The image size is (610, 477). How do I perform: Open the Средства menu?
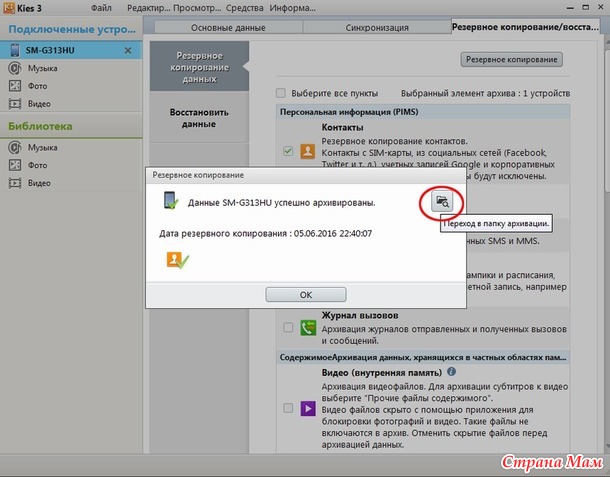(244, 8)
